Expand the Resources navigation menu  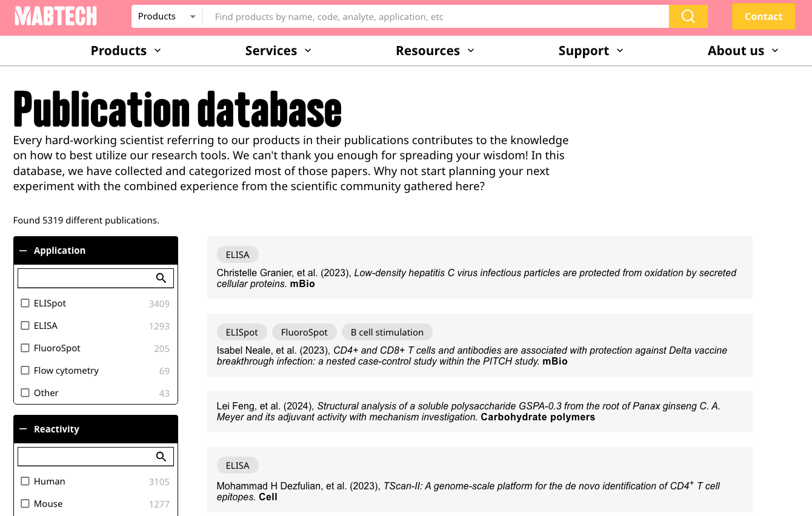pyautogui.click(x=434, y=51)
